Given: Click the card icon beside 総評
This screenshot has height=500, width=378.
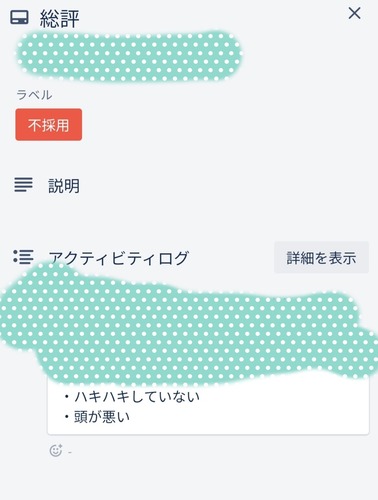Looking at the screenshot, I should 19,17.
